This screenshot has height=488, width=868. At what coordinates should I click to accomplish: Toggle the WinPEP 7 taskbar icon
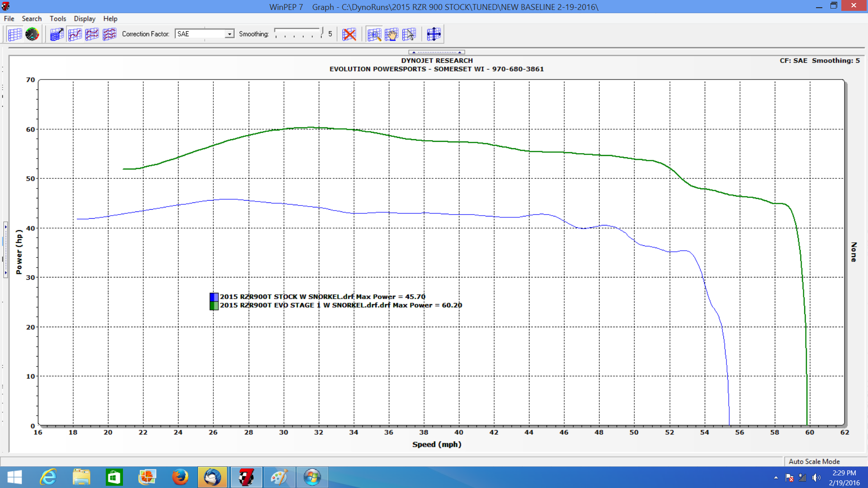coord(246,477)
